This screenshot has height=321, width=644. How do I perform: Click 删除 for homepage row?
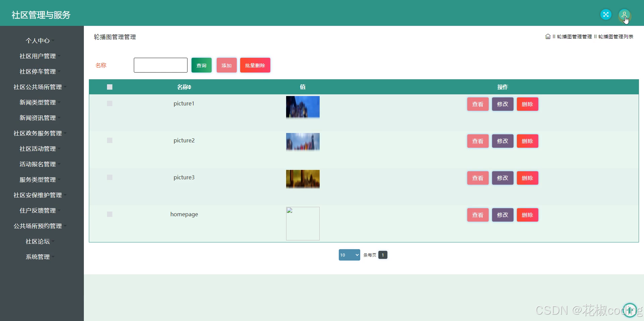click(527, 215)
